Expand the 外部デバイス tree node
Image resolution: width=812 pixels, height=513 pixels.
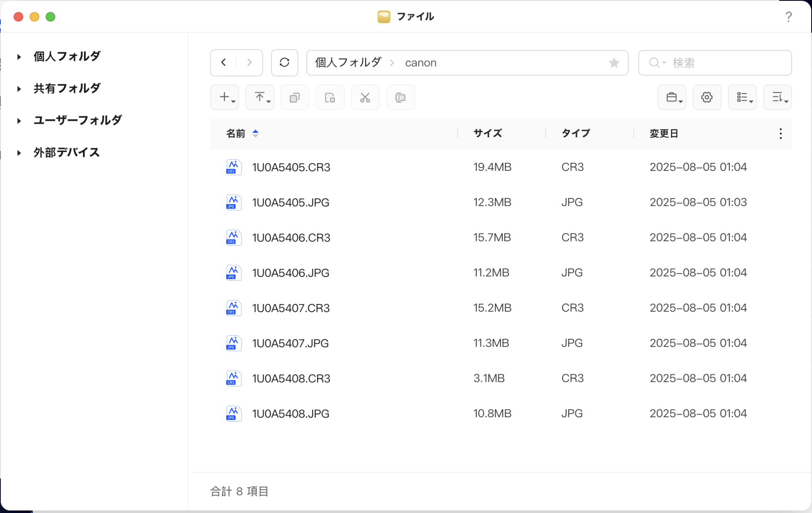click(19, 153)
